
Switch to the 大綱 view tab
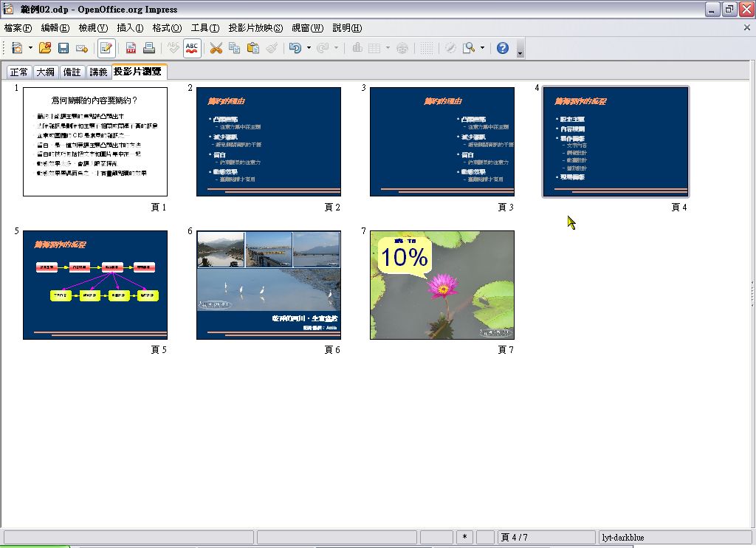[46, 72]
